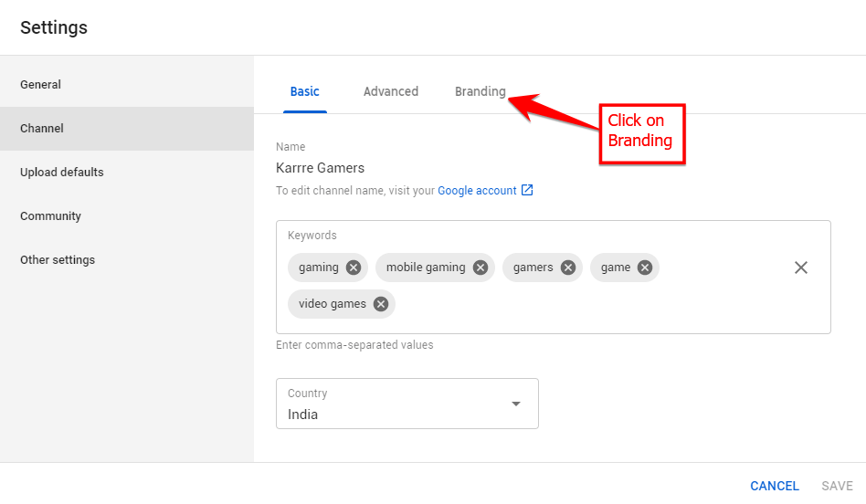Open Upload defaults settings section
This screenshot has height=504, width=866.
127,173
